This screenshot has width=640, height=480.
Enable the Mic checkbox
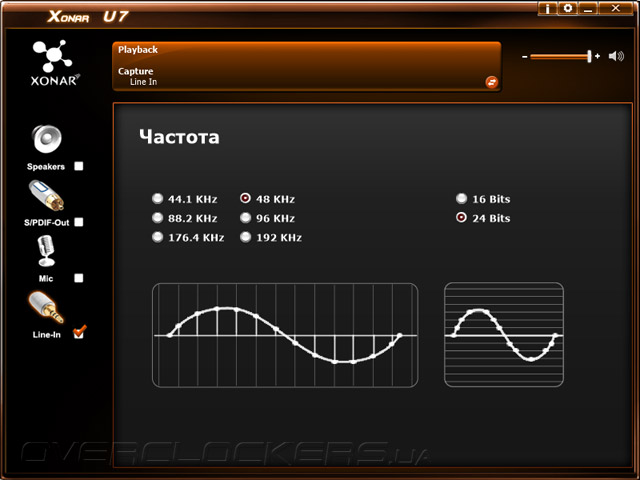pyautogui.click(x=79, y=278)
